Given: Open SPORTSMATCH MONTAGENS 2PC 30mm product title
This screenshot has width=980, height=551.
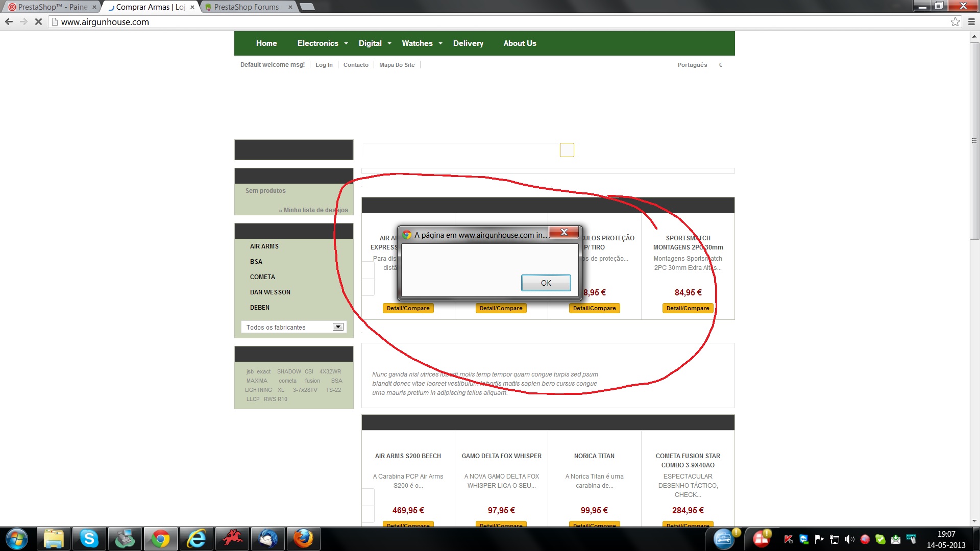Looking at the screenshot, I should [x=688, y=243].
